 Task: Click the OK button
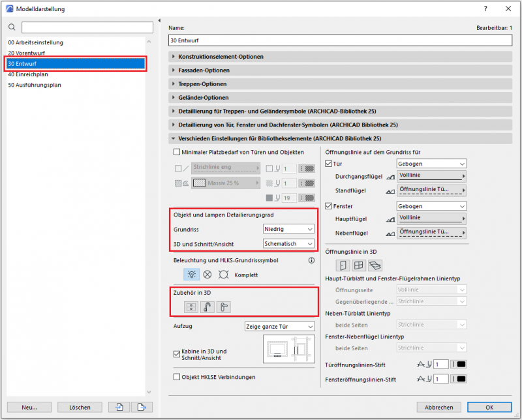pos(489,407)
